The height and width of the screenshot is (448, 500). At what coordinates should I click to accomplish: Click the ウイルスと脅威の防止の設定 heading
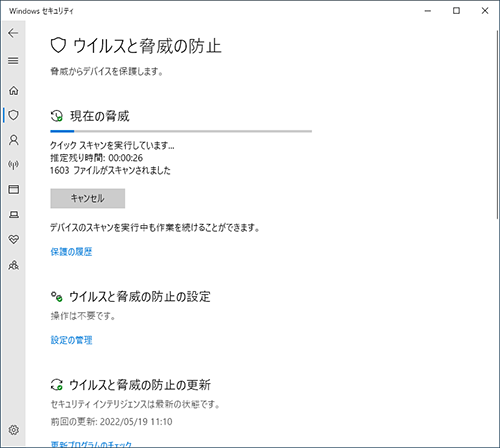pos(140,296)
